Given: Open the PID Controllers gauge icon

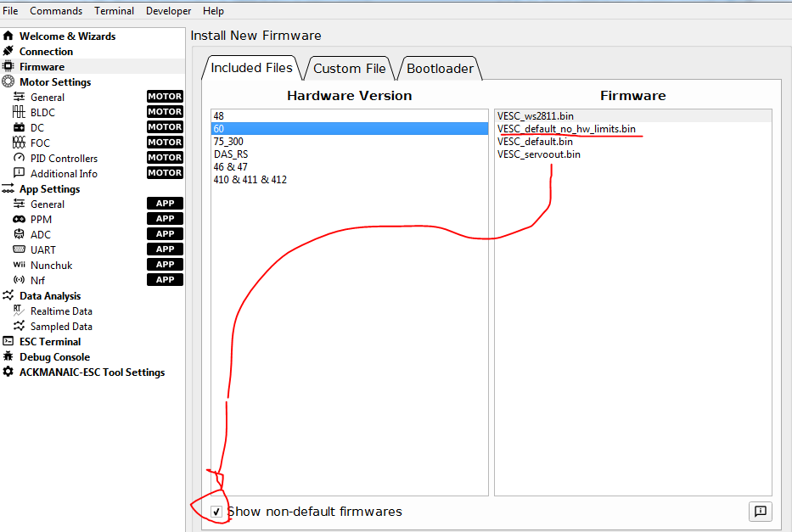Looking at the screenshot, I should pos(19,159).
